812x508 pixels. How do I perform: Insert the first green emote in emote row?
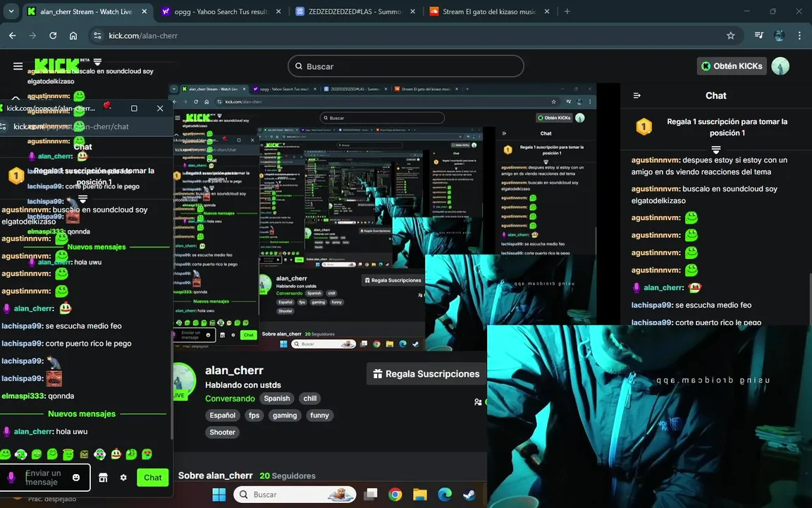coord(5,454)
